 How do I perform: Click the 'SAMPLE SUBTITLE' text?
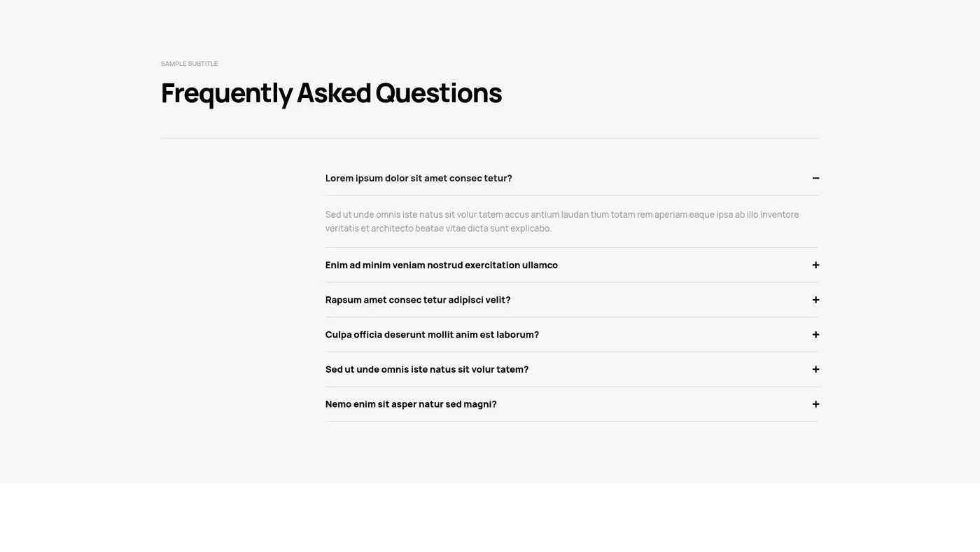[189, 64]
